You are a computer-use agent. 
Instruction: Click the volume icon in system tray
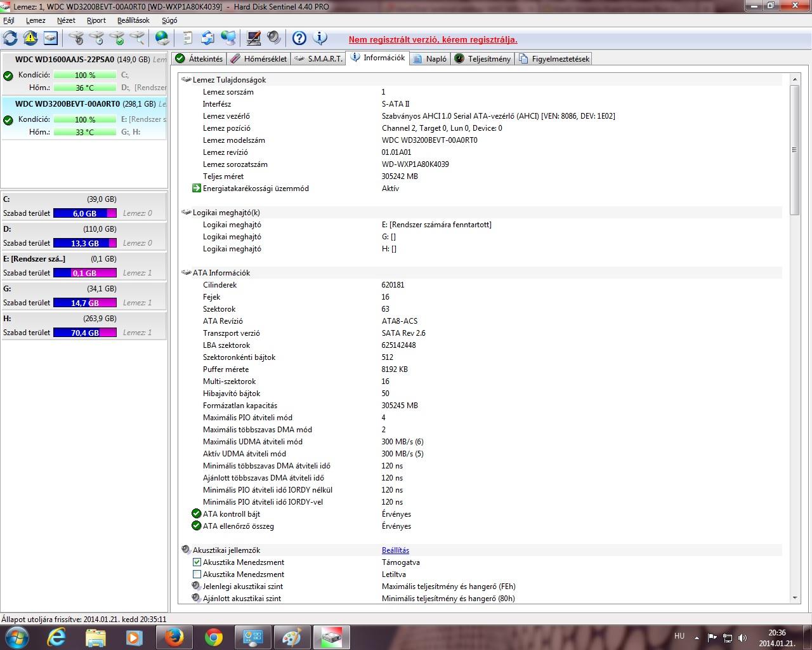pyautogui.click(x=742, y=638)
